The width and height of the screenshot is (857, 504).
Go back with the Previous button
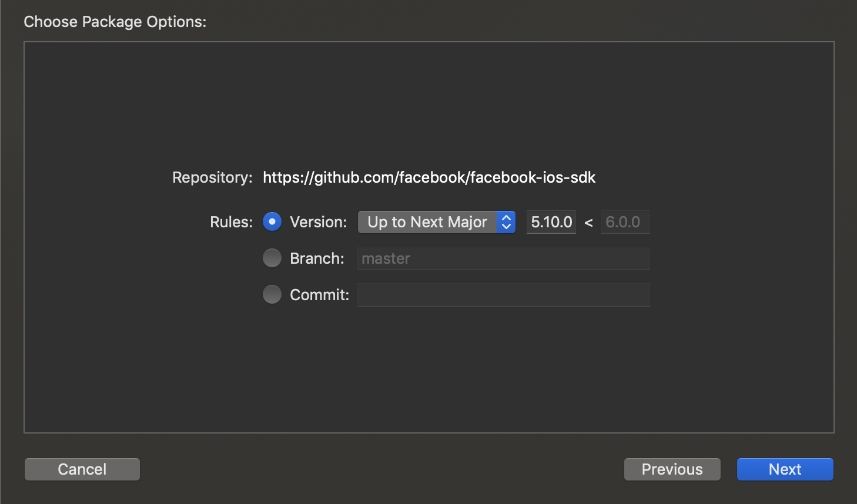(672, 469)
